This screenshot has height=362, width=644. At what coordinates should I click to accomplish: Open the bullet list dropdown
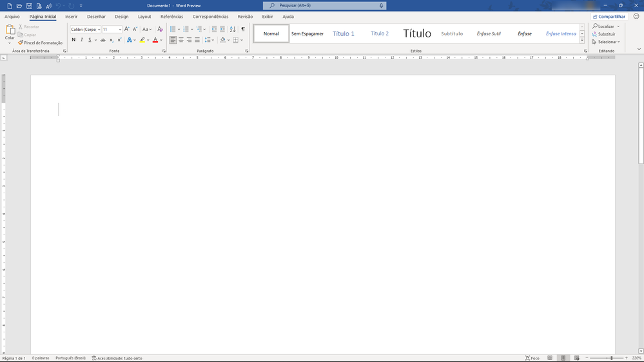(179, 30)
